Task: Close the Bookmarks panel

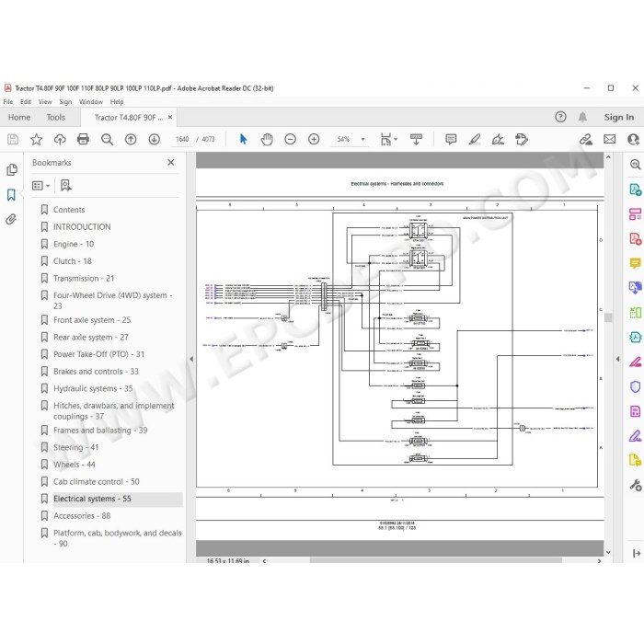Action: pos(171,163)
